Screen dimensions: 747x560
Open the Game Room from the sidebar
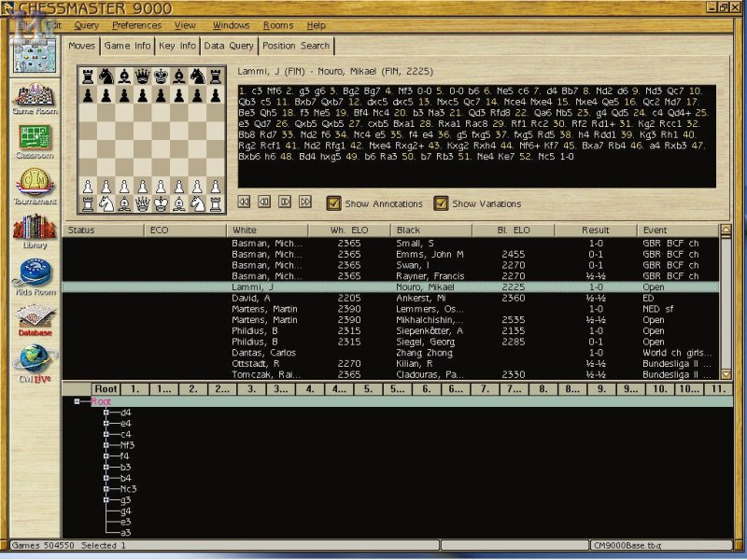34,96
